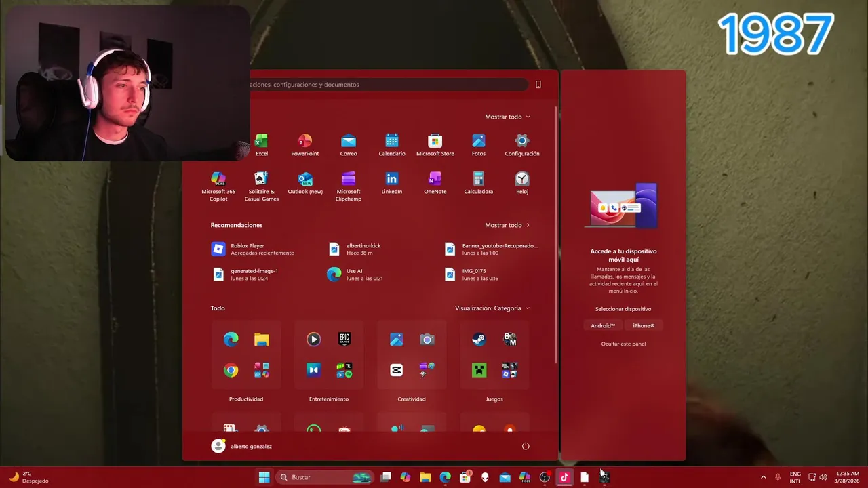Open Camera app in Creatividad group

(427, 340)
